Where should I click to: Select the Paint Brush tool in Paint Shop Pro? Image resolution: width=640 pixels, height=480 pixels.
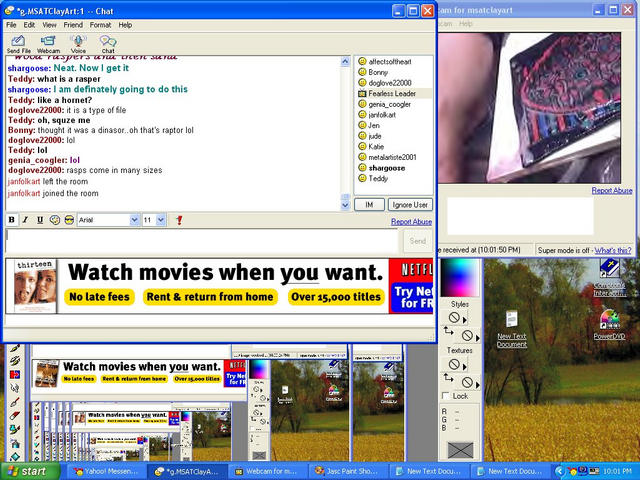click(x=15, y=349)
